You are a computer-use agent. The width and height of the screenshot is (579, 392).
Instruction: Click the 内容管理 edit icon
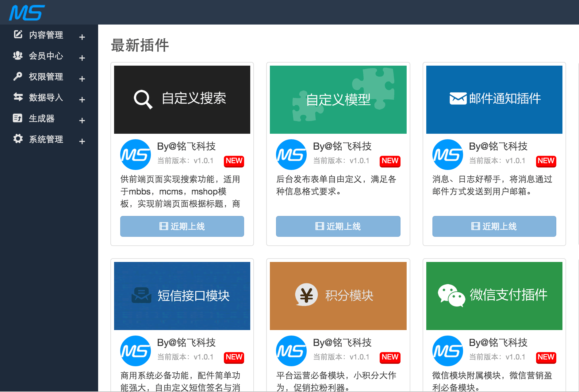pyautogui.click(x=18, y=34)
